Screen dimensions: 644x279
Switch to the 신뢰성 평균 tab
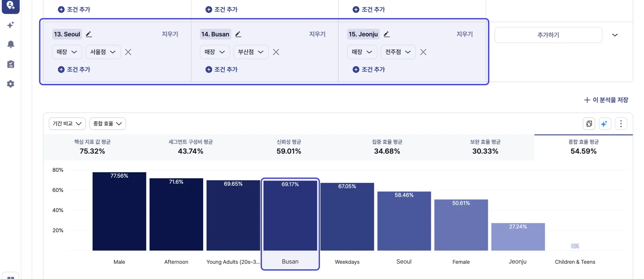pyautogui.click(x=289, y=147)
